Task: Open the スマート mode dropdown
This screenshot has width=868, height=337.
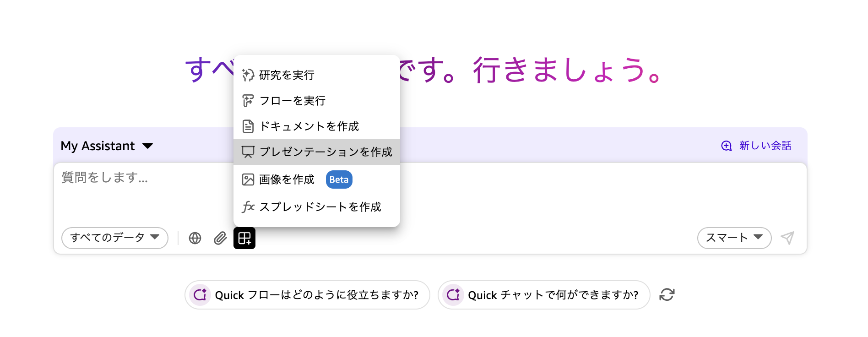Action: point(733,238)
